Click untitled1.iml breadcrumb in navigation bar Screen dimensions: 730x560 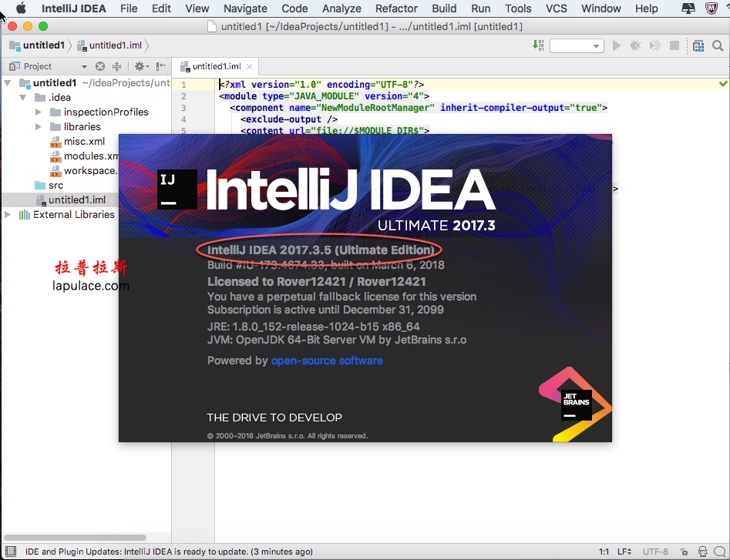(110, 45)
